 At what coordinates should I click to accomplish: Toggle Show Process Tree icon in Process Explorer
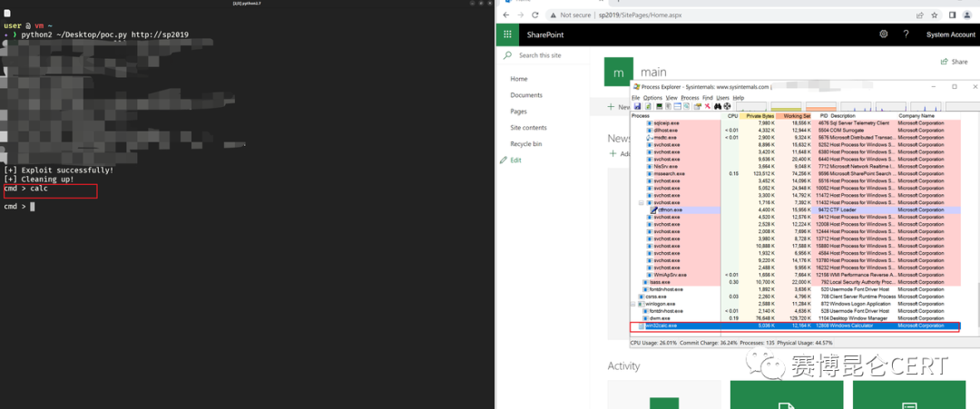(668, 106)
